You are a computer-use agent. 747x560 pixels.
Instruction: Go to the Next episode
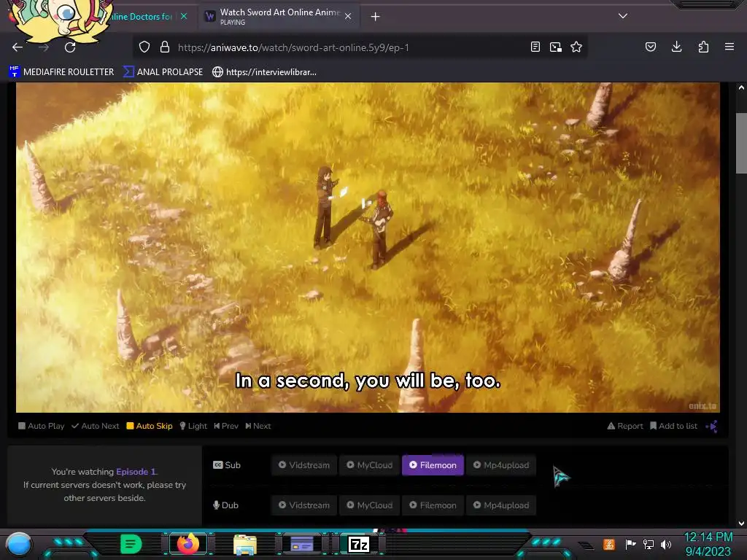tap(258, 426)
